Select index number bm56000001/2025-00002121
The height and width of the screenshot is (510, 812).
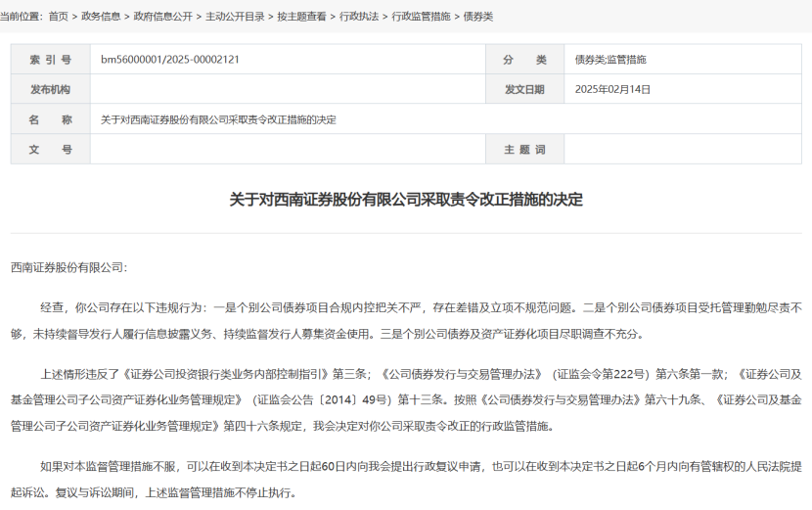170,60
